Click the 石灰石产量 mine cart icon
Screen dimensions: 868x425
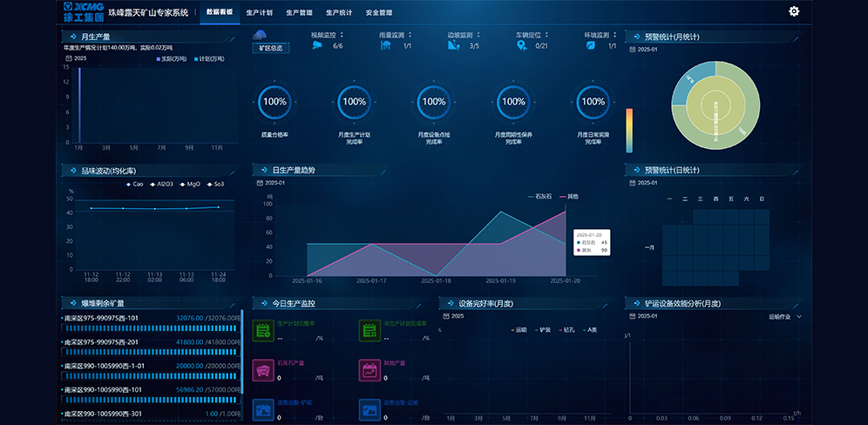pos(262,370)
